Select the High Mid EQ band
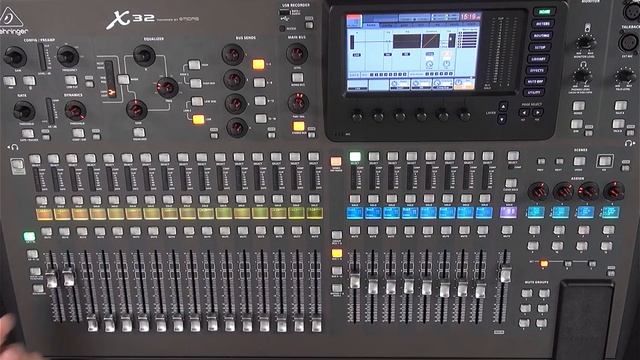The height and width of the screenshot is (360, 640). pos(196,83)
